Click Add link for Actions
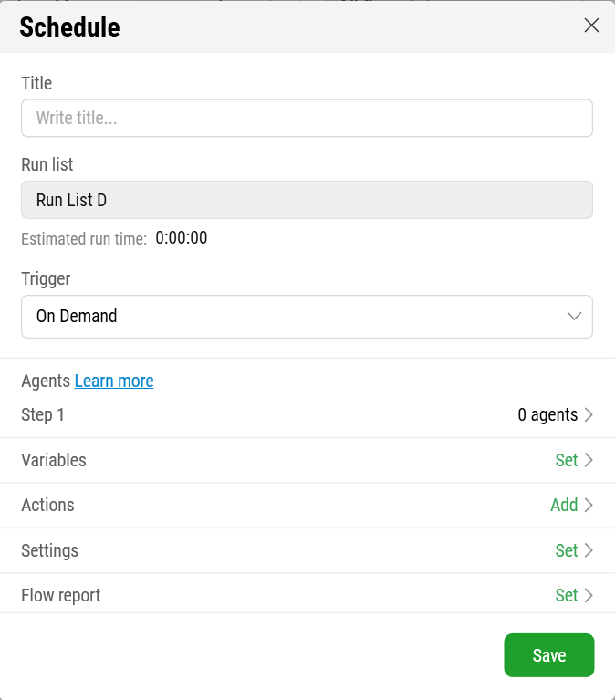 (564, 506)
